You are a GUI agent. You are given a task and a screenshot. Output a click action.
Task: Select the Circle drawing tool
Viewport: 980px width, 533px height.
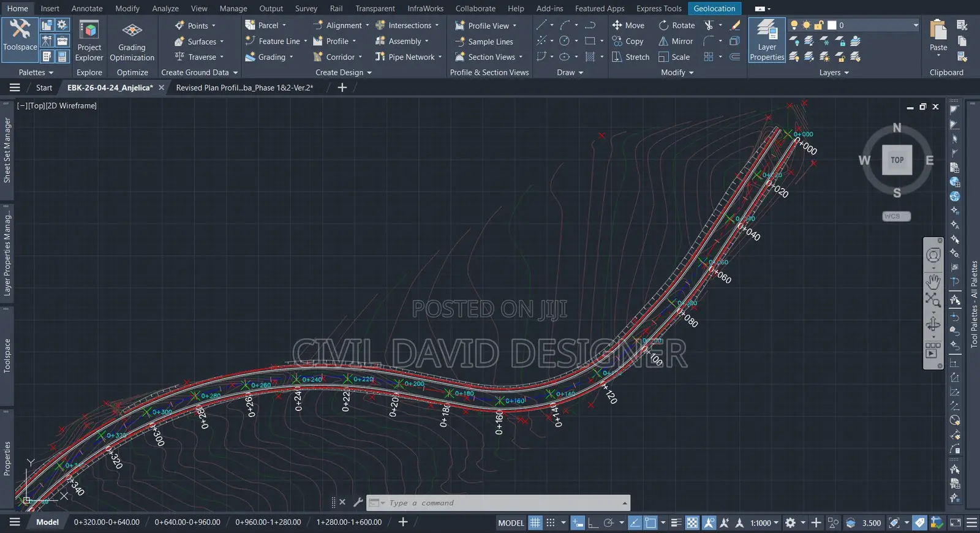coord(565,41)
